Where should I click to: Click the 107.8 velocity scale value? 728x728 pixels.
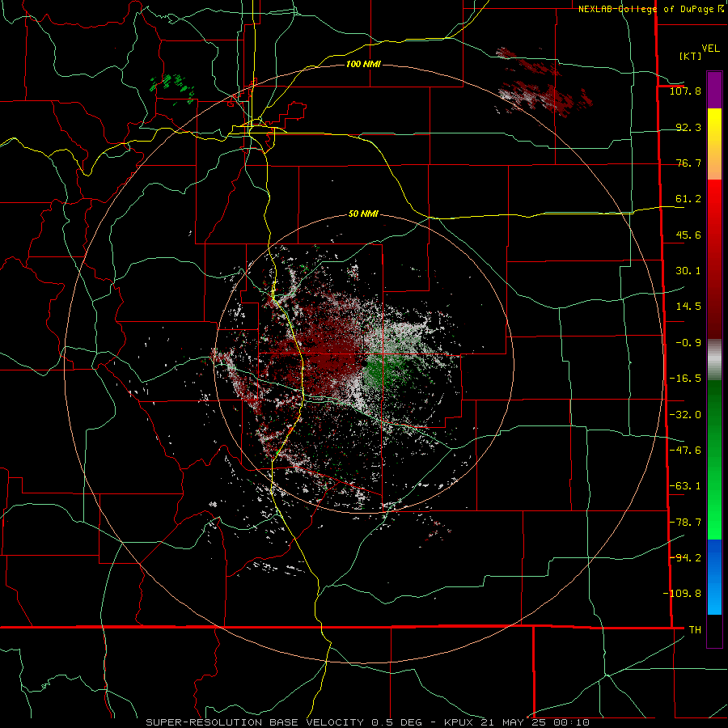point(685,91)
